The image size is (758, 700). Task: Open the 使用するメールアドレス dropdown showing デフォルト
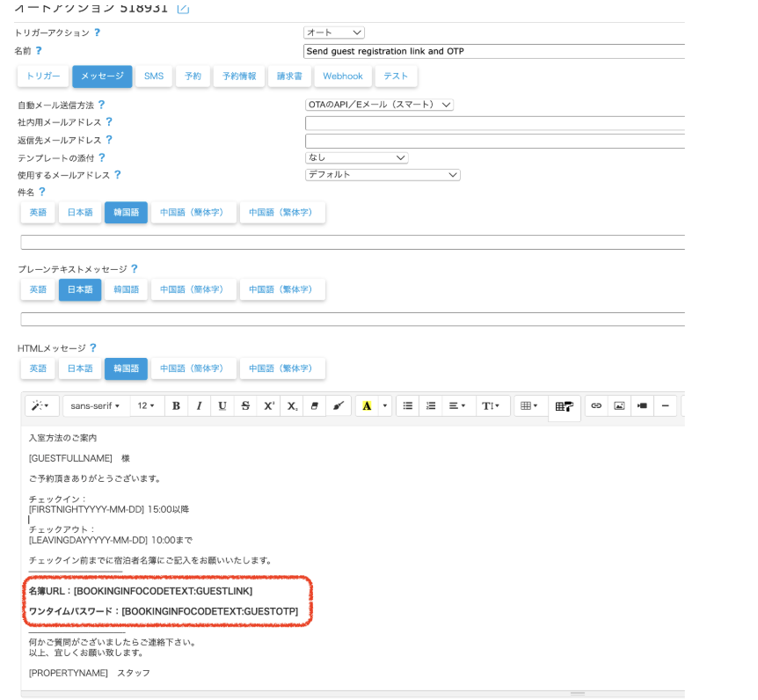coord(383,175)
